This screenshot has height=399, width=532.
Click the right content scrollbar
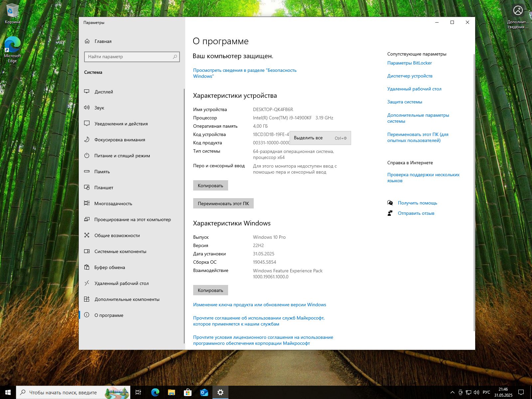[x=474, y=192]
